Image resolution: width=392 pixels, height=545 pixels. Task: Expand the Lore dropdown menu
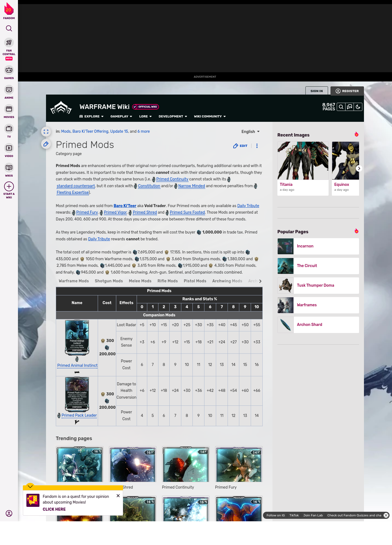145,116
